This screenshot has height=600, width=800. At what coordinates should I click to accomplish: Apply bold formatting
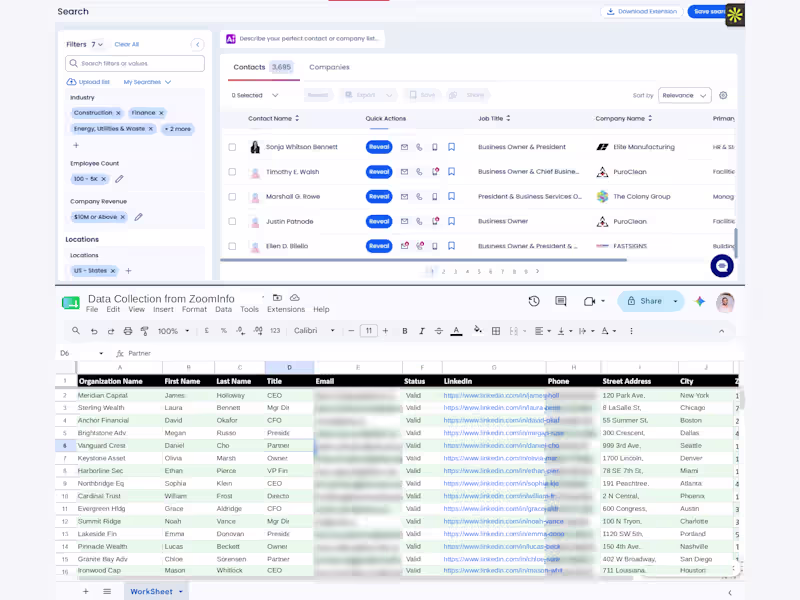click(405, 331)
